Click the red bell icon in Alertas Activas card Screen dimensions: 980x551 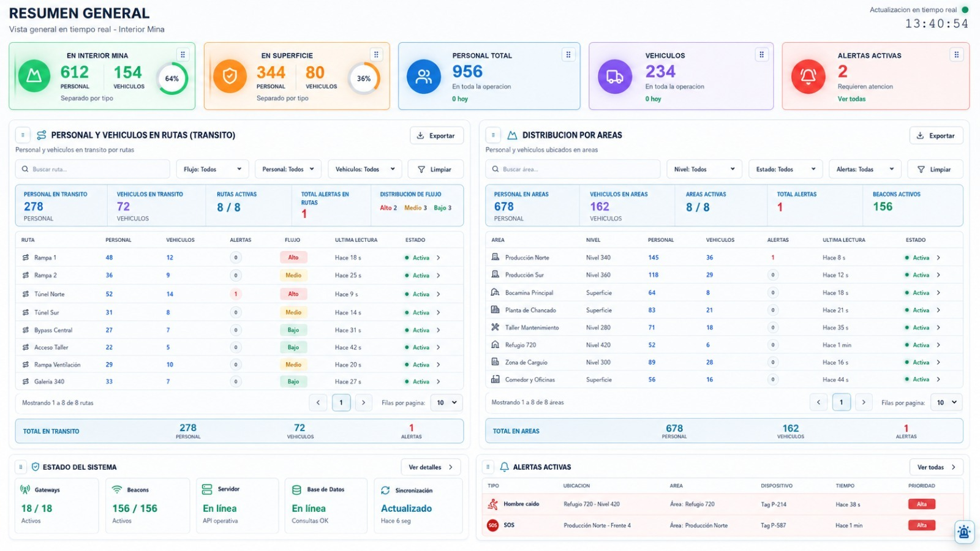click(809, 77)
